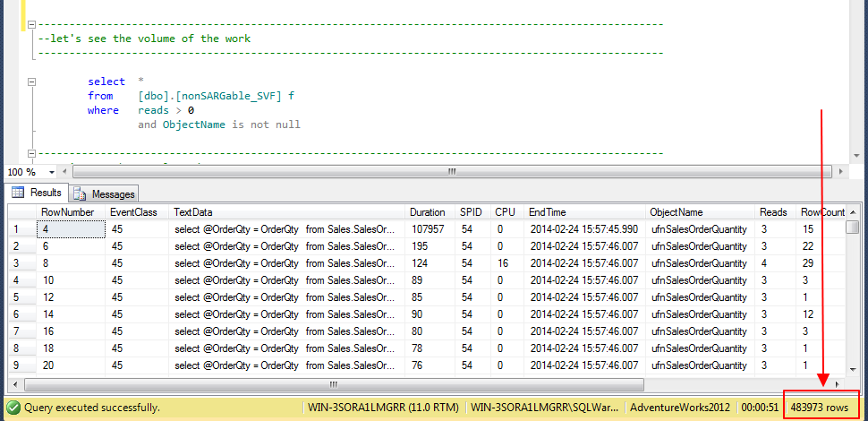Open the 100 % zoom dropdown
Image resolution: width=868 pixels, height=421 pixels.
click(x=52, y=172)
